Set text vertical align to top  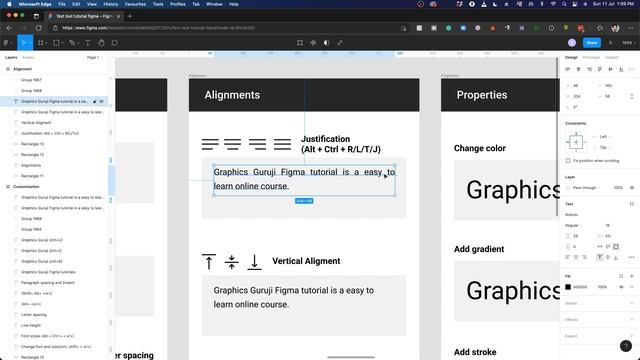[x=600, y=257]
